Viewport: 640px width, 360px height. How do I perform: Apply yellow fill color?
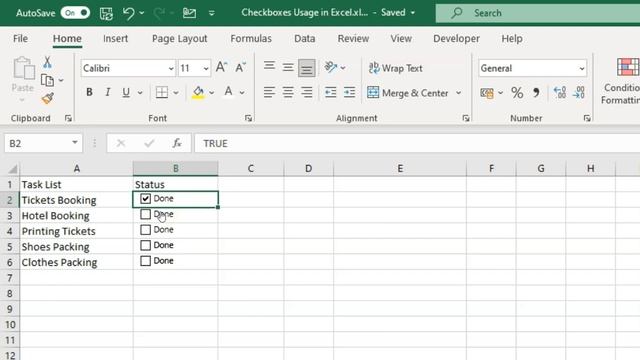pyautogui.click(x=198, y=93)
